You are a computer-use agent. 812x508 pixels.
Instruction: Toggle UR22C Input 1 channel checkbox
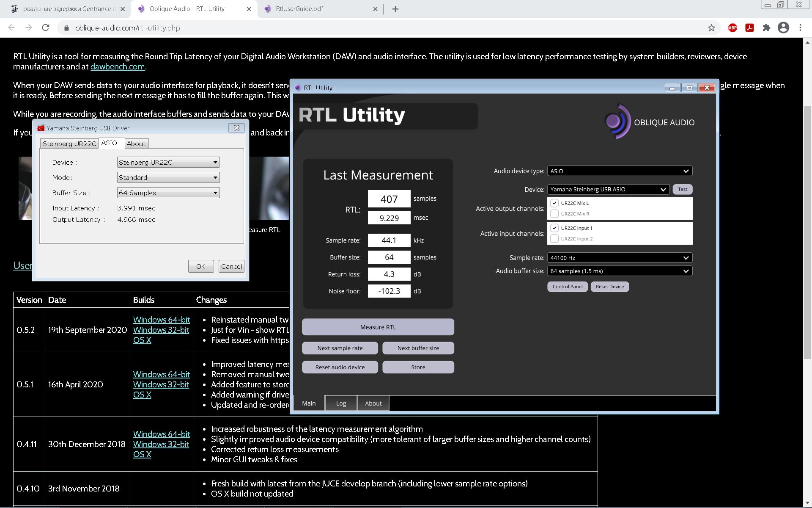pyautogui.click(x=554, y=228)
